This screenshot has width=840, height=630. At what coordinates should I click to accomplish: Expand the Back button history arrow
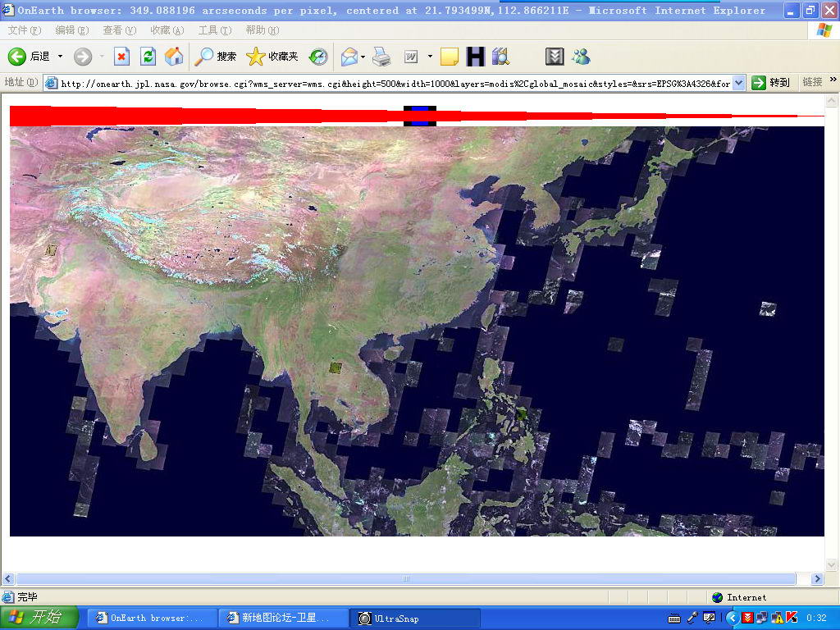(x=60, y=57)
